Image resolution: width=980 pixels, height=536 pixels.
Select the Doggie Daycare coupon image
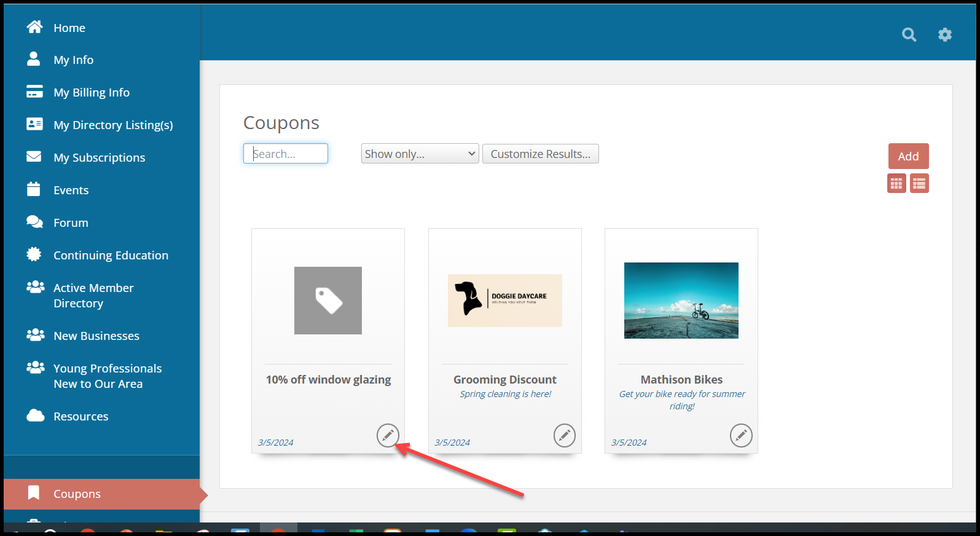click(504, 301)
